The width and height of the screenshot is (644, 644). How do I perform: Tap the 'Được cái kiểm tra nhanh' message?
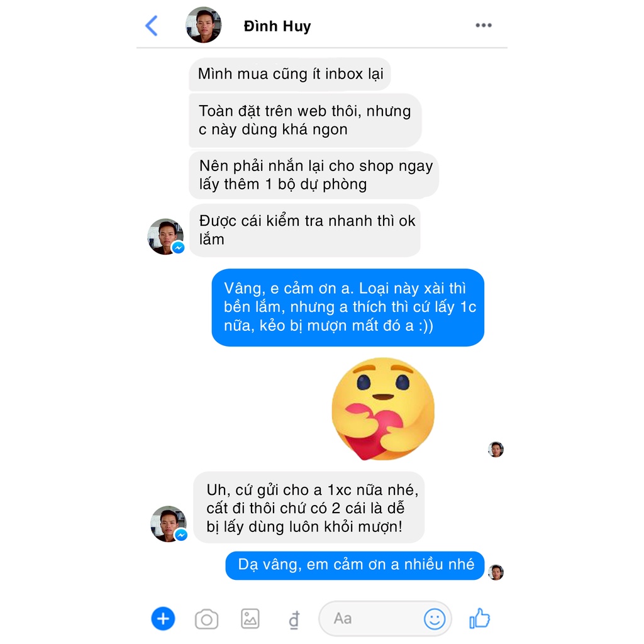pyautogui.click(x=305, y=230)
